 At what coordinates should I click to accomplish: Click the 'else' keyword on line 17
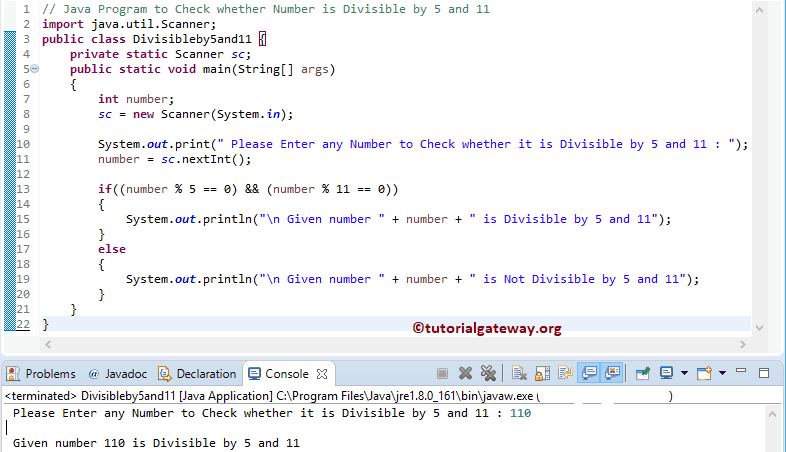point(112,249)
